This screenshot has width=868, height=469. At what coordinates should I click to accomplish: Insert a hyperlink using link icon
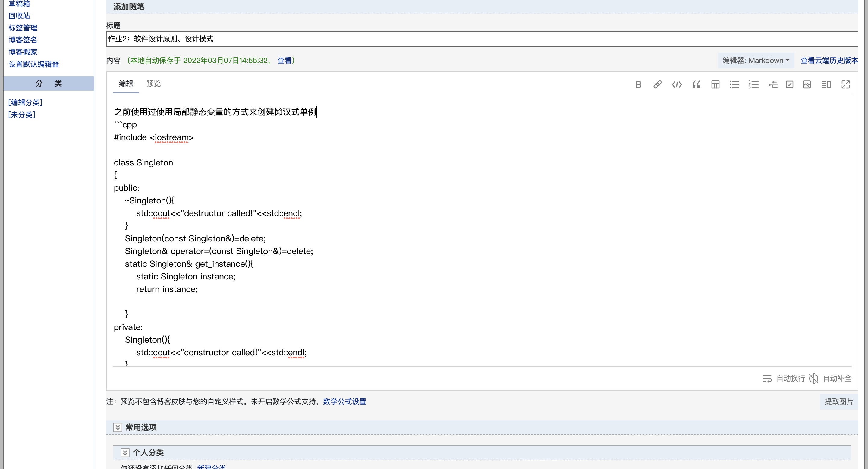click(x=657, y=84)
